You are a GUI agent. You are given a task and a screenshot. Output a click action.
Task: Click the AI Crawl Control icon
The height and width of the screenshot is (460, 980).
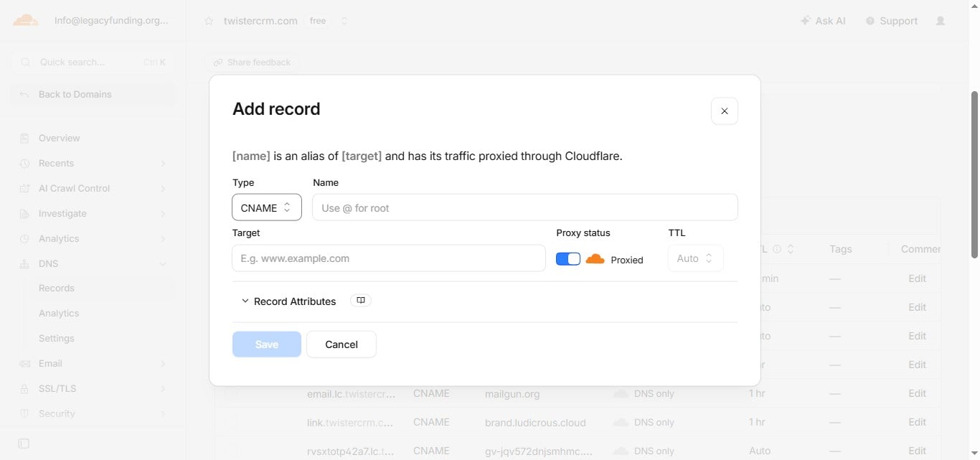(x=24, y=188)
